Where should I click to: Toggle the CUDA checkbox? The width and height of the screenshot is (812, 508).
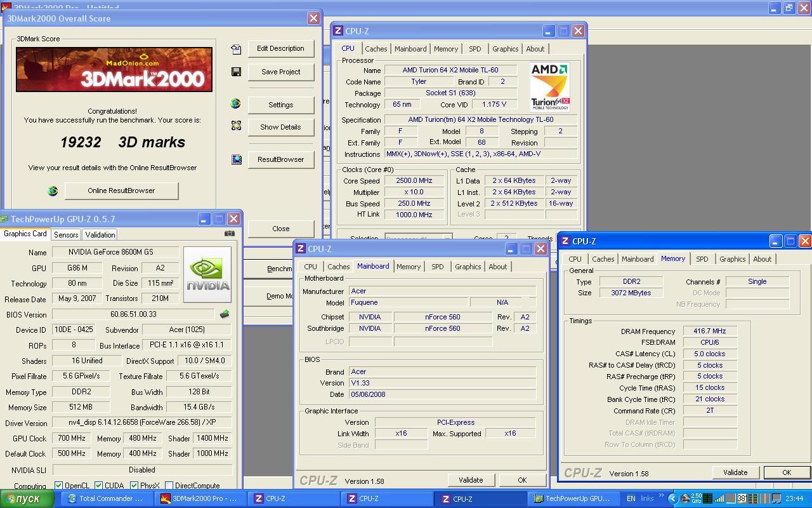pyautogui.click(x=98, y=486)
